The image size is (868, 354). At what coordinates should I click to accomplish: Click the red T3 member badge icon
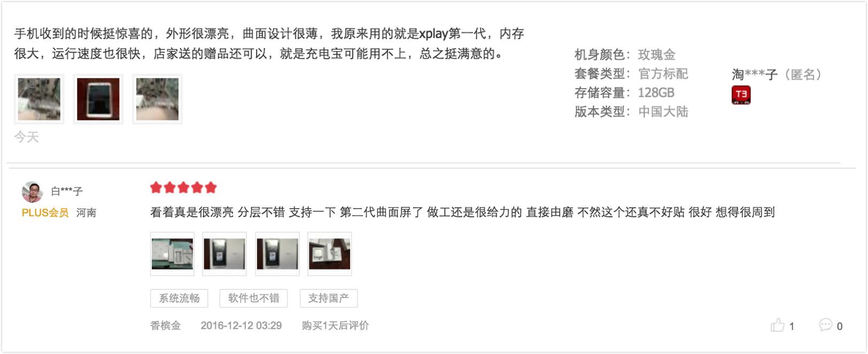741,95
